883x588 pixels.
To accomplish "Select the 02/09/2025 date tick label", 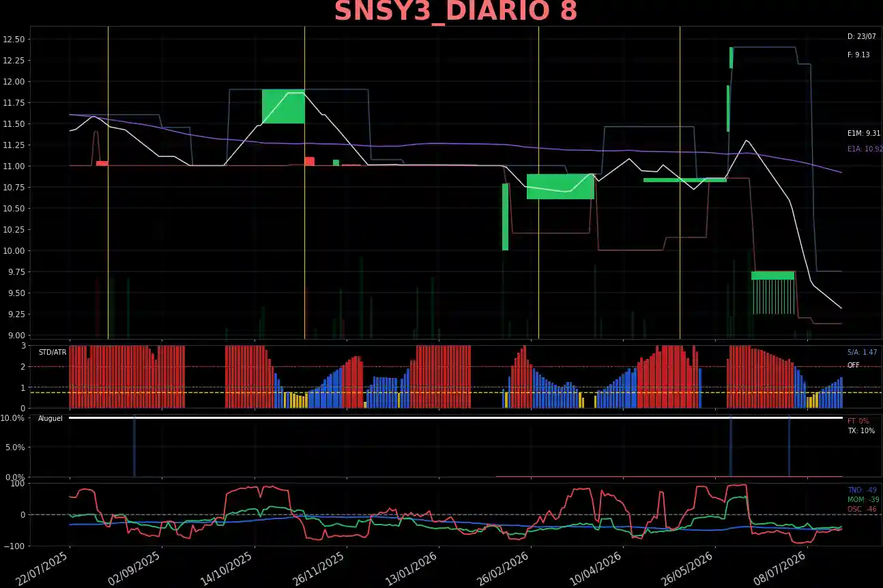I will 135,568.
